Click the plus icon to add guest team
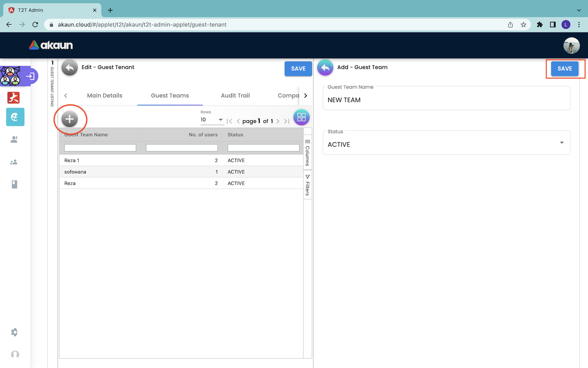Image resolution: width=588 pixels, height=368 pixels. pos(69,119)
